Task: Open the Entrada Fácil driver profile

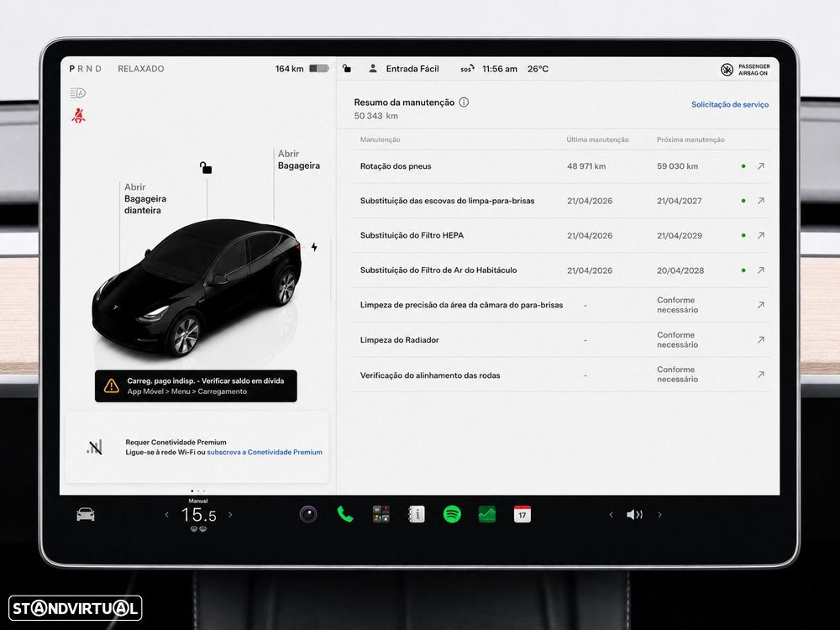Action: [x=404, y=69]
